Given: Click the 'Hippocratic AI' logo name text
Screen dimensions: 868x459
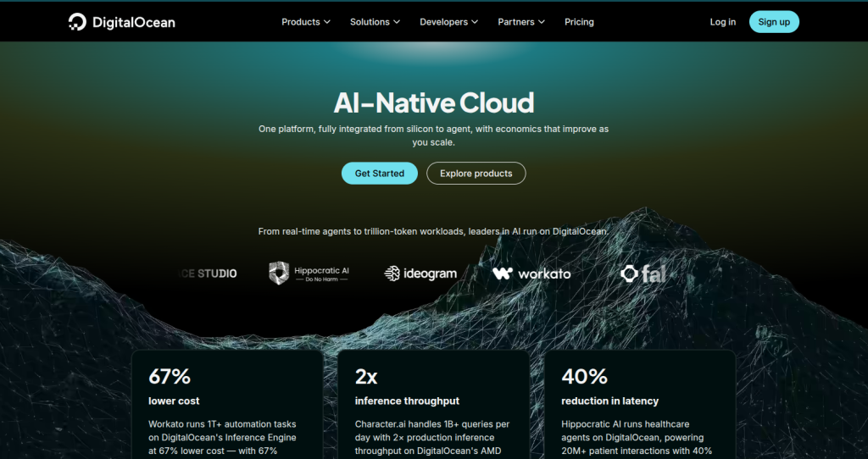Looking at the screenshot, I should (321, 270).
